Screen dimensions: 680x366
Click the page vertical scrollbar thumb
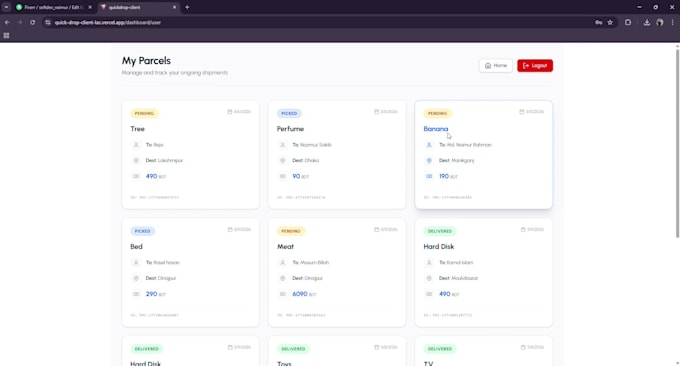(677, 143)
